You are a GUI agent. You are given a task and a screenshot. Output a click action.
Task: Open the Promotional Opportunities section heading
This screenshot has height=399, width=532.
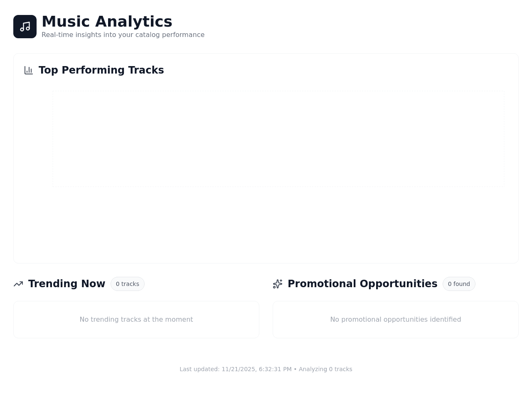362,284
